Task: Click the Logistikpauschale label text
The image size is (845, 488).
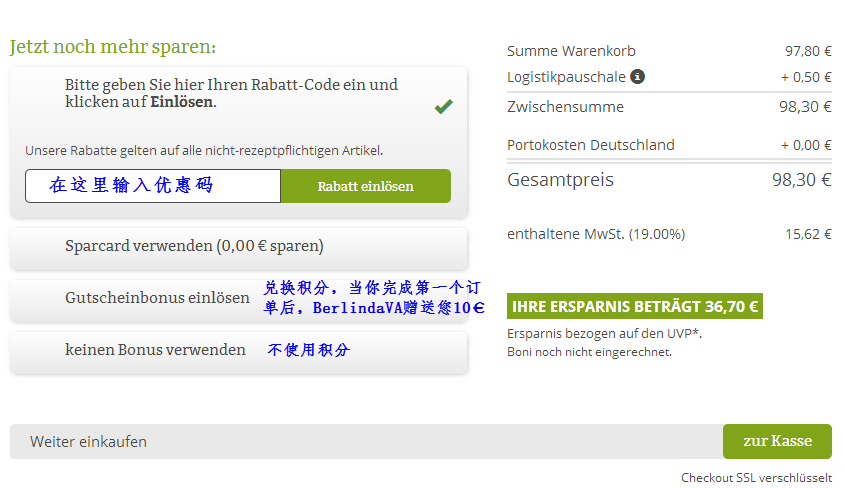Action: (566, 77)
